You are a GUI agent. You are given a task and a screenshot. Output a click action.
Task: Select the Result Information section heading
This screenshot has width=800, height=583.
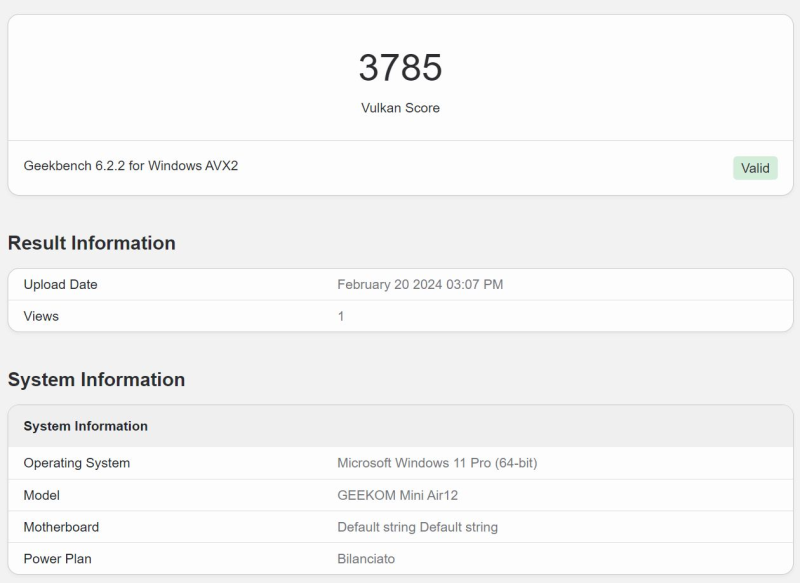(91, 243)
